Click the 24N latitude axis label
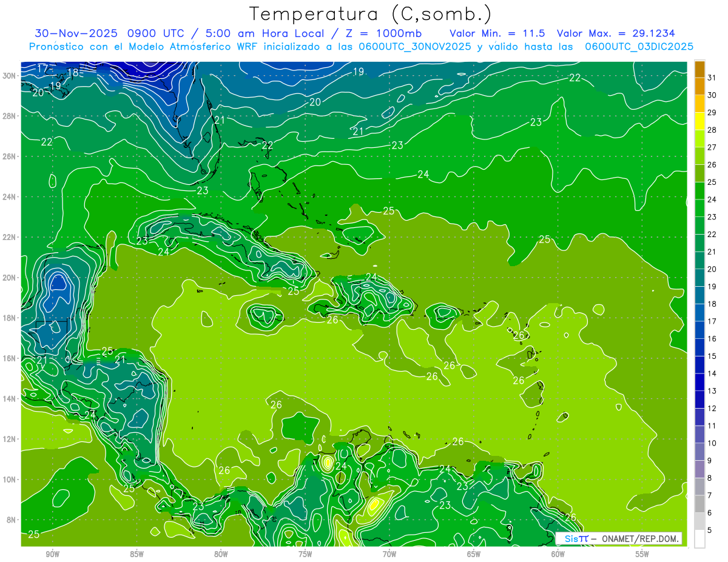 (9, 196)
